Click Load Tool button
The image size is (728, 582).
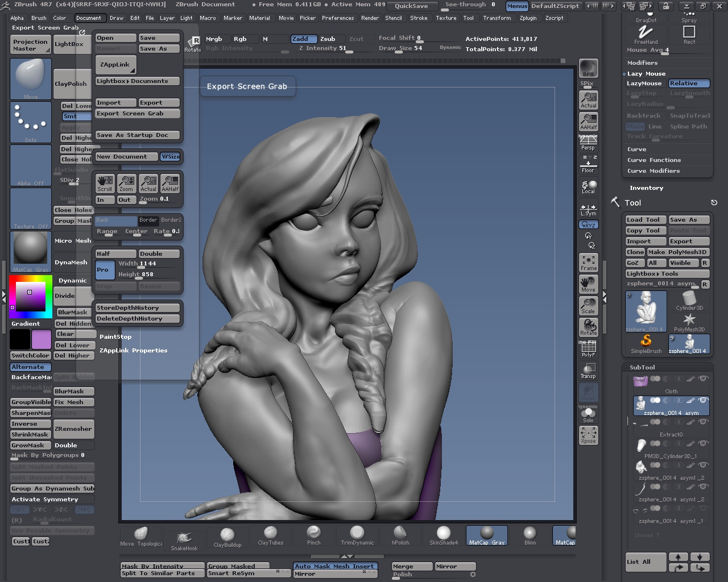(646, 220)
